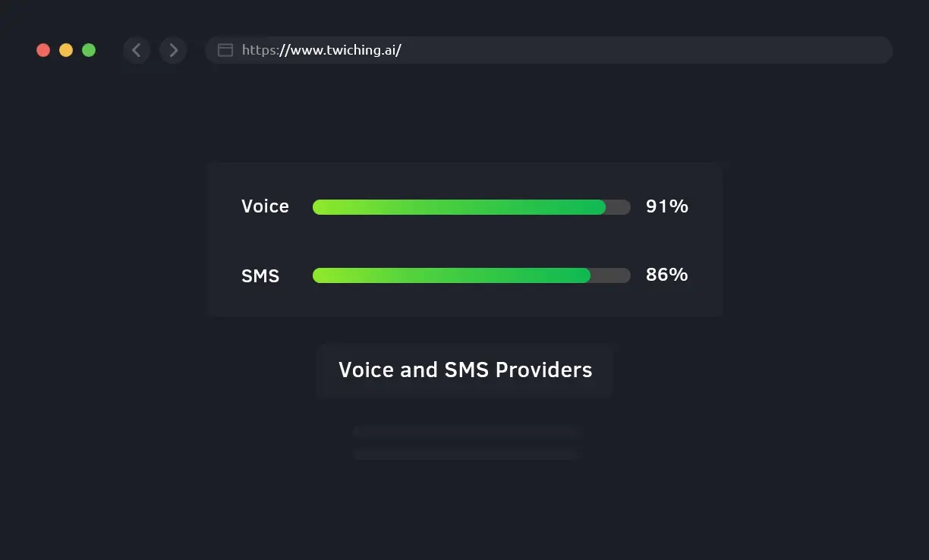Click the Voice label

click(265, 206)
